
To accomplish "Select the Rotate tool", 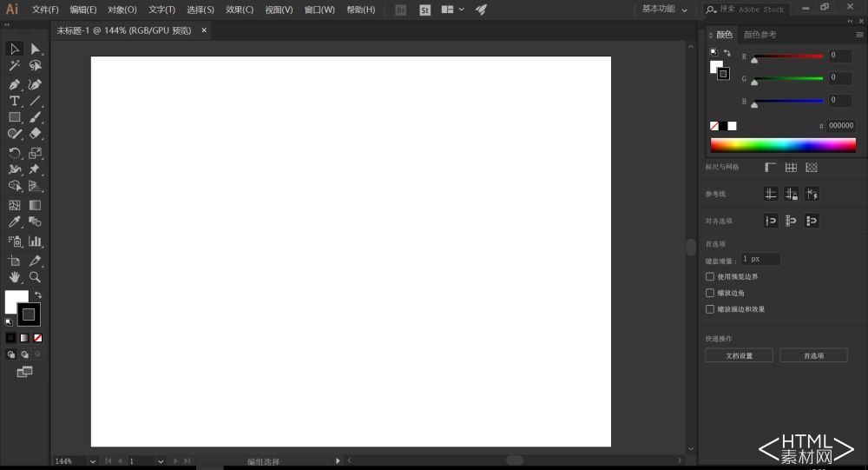I will click(x=15, y=153).
